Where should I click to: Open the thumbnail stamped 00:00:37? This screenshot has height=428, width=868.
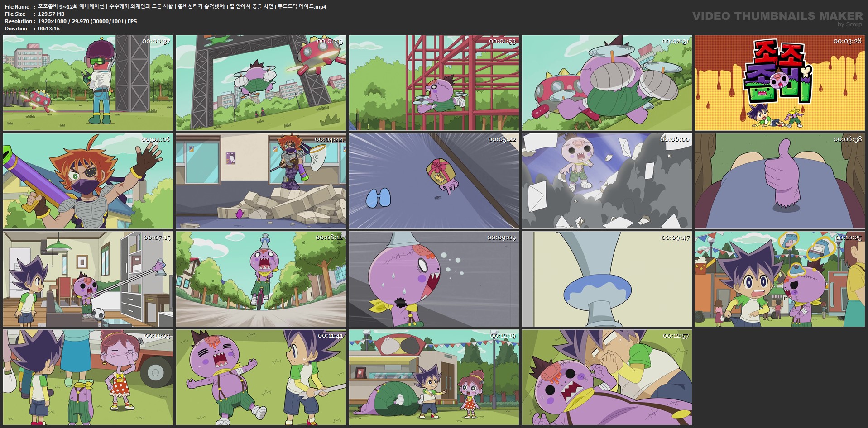point(88,83)
